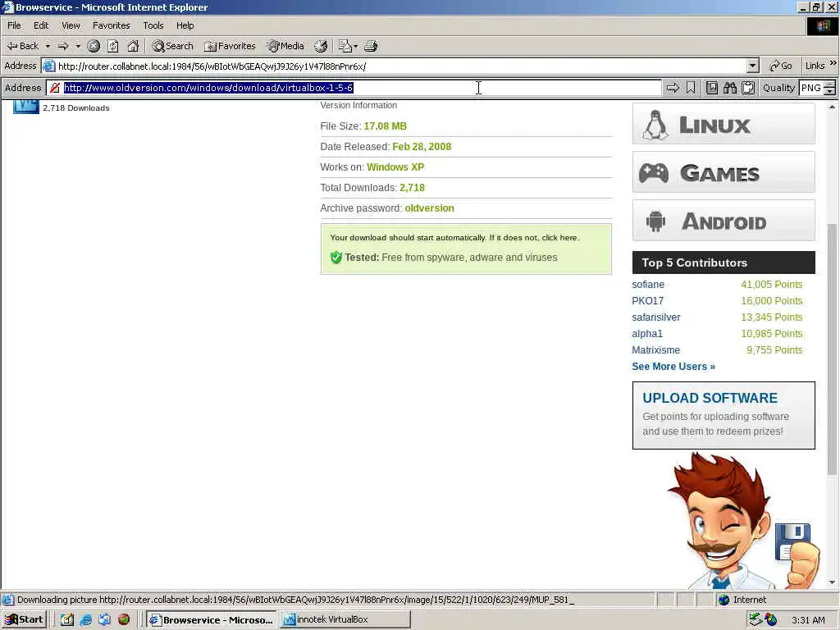This screenshot has height=630, width=840.
Task: Expand the IE address bar dropdown
Action: coord(753,66)
